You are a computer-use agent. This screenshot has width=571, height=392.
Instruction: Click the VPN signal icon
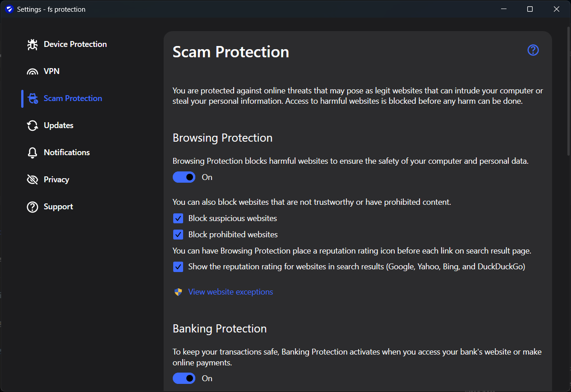tap(32, 71)
